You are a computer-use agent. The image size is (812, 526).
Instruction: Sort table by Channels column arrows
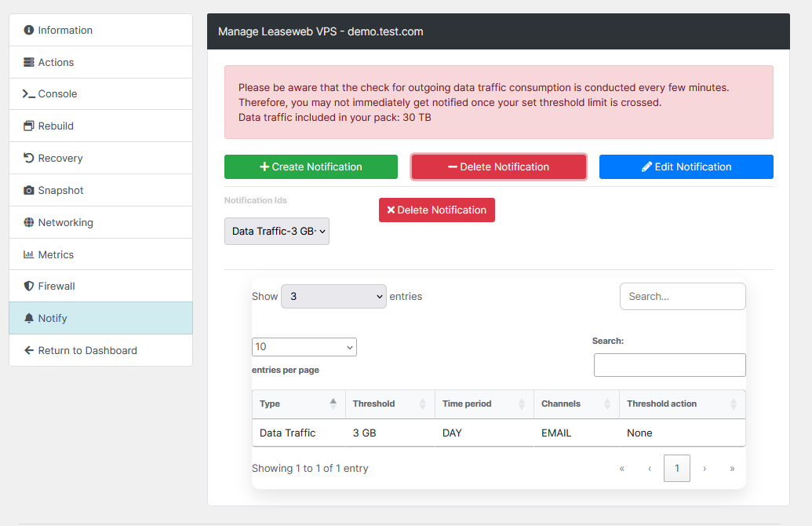607,404
